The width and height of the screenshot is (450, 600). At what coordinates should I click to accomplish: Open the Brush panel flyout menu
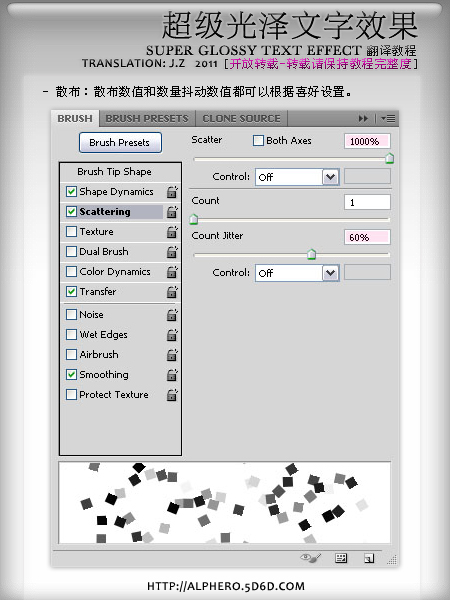388,119
